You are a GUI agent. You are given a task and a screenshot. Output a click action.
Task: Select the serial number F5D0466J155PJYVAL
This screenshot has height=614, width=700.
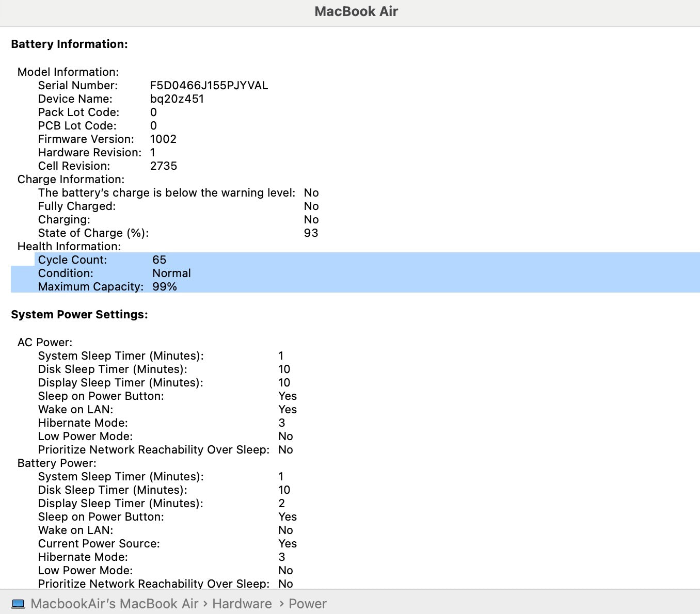209,86
